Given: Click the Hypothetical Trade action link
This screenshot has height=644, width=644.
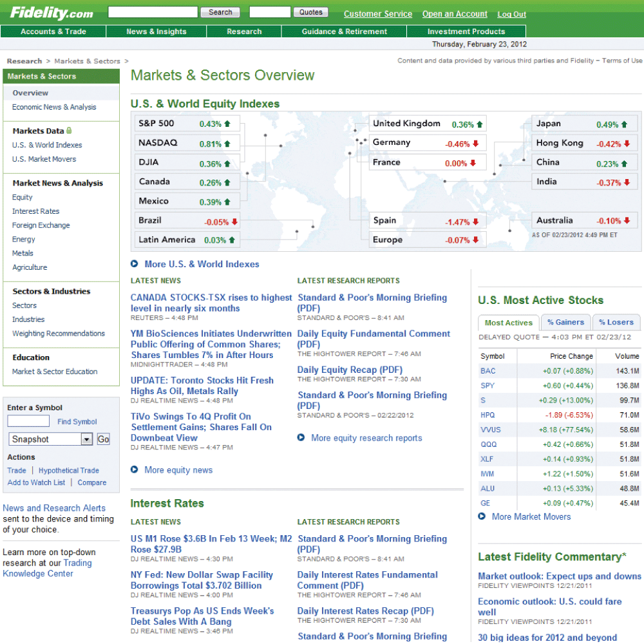Looking at the screenshot, I should coord(69,470).
